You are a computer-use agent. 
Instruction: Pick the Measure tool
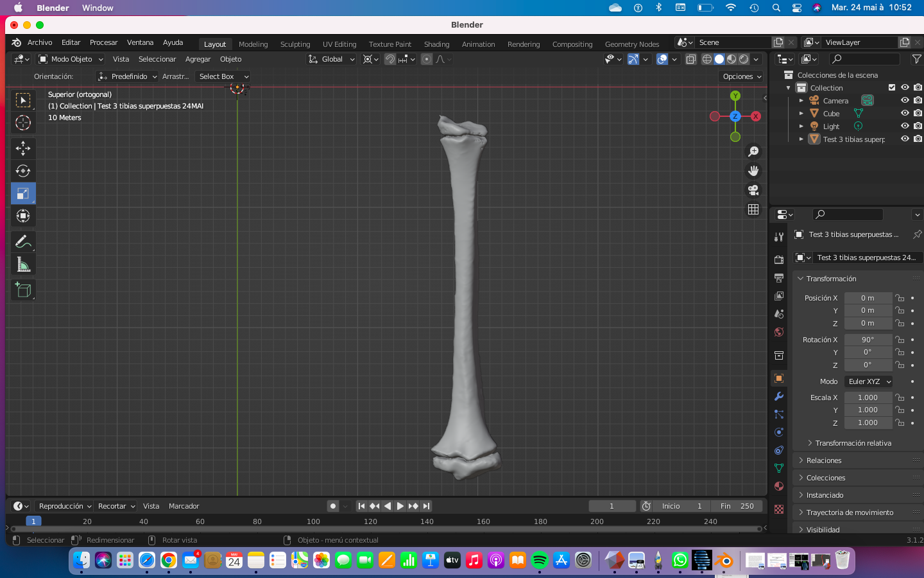[x=23, y=264]
